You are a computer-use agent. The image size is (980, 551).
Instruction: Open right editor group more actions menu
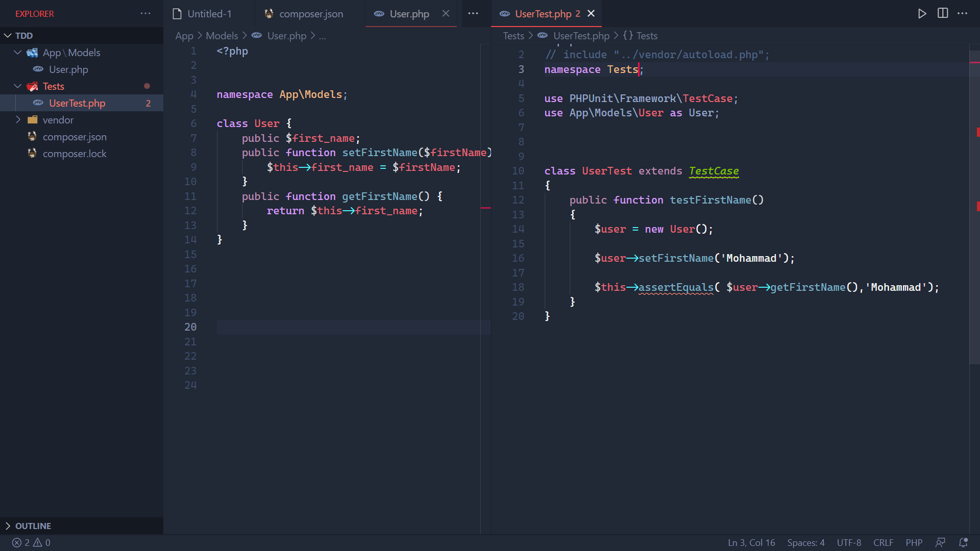click(963, 14)
